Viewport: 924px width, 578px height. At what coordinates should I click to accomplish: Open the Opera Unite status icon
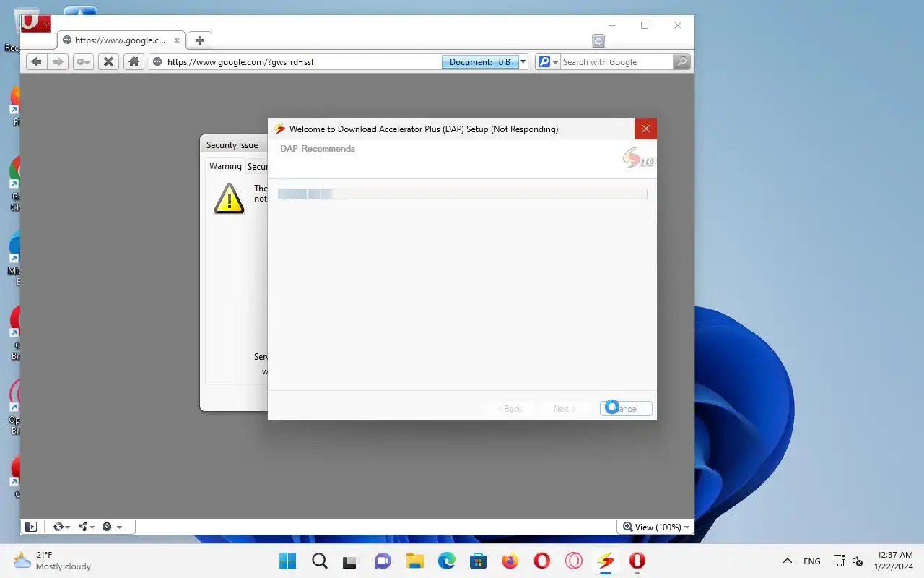[x=87, y=527]
